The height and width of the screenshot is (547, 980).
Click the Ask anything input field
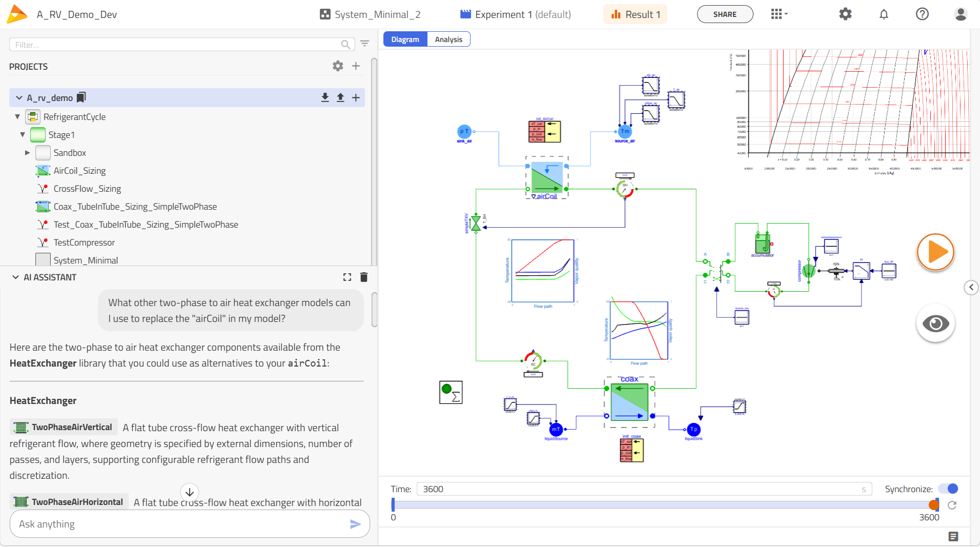coord(179,524)
